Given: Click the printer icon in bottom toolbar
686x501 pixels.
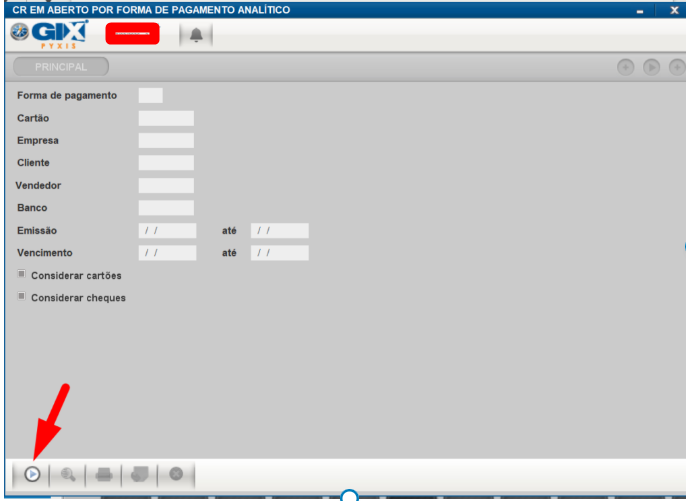Looking at the screenshot, I should point(103,474).
